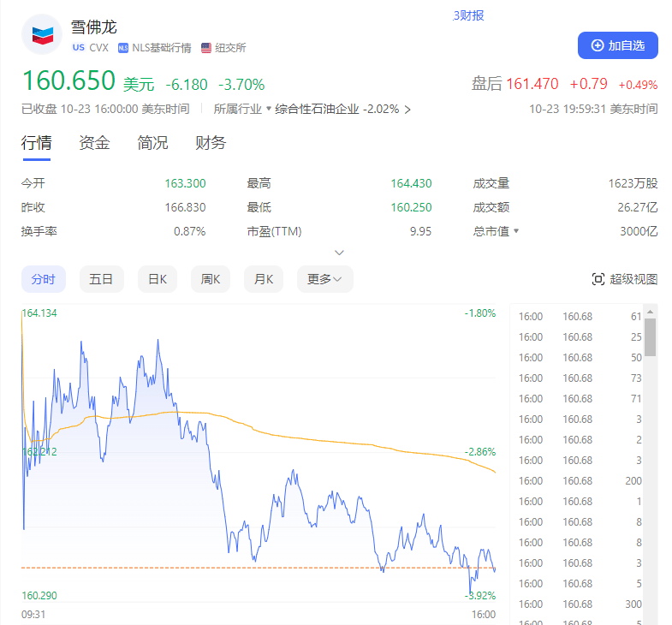Switch to the 行情 tab
The width and height of the screenshot is (672, 625).
click(37, 143)
